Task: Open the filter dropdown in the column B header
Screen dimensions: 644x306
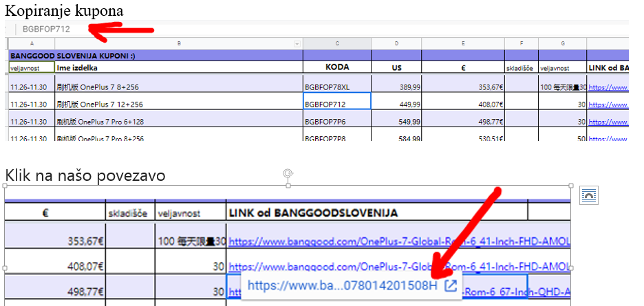Action: [297, 43]
